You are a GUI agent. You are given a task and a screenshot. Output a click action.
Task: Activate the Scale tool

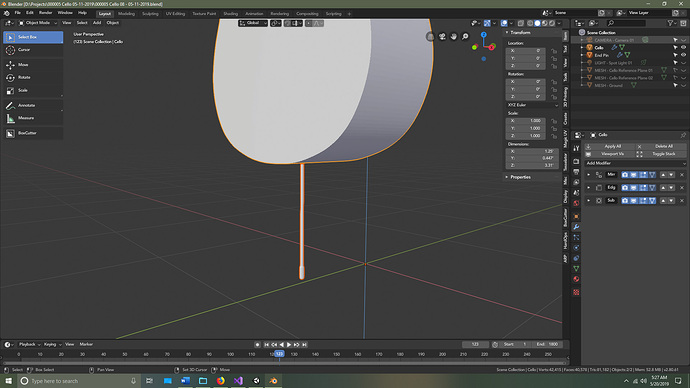(33, 90)
